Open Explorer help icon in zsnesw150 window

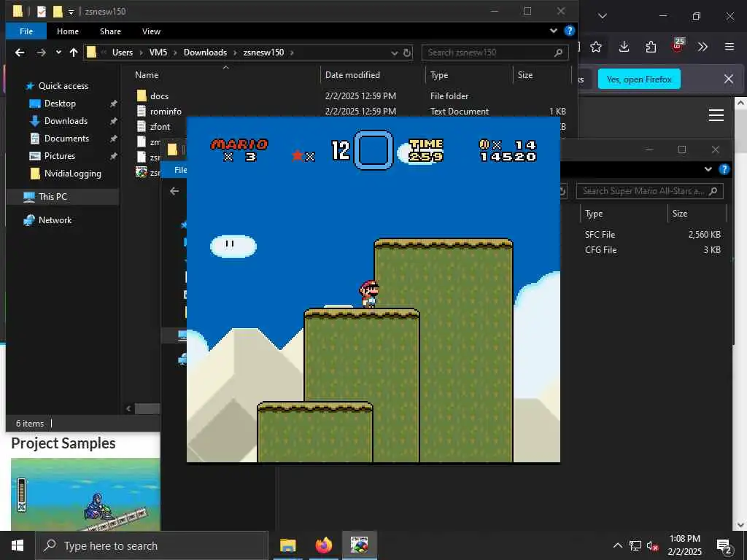(x=569, y=31)
